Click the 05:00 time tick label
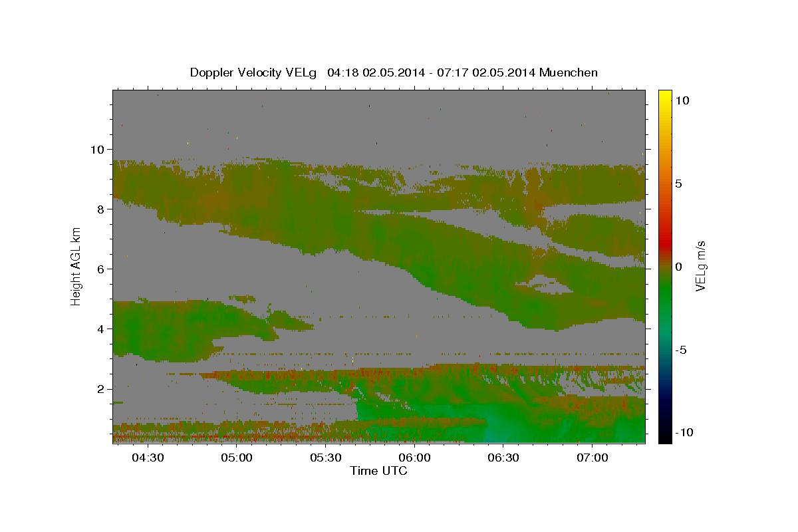 [x=237, y=458]
